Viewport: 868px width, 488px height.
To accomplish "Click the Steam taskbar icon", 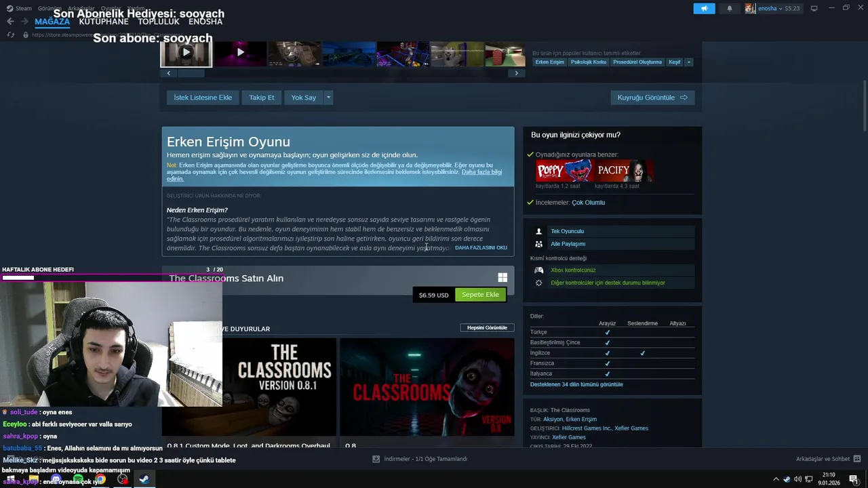I will (144, 479).
